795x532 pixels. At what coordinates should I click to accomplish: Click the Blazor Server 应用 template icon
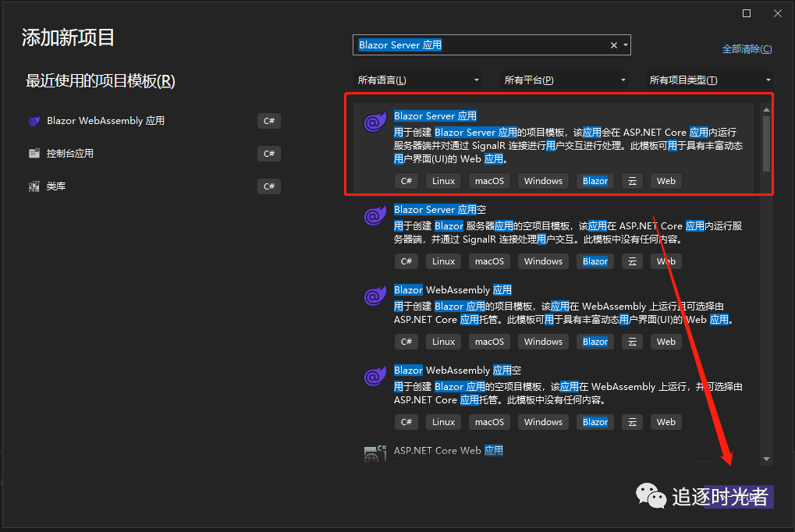[x=374, y=122]
